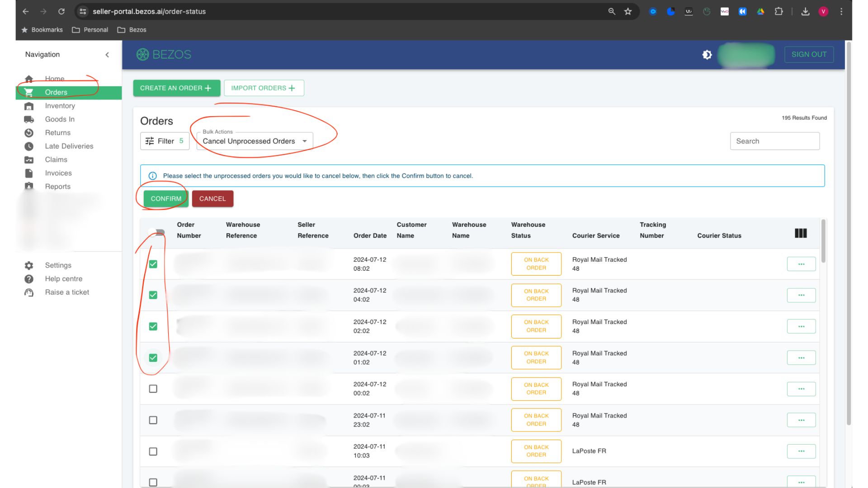Open the Chrome three-dot menu
Image resolution: width=868 pixels, height=488 pixels.
click(841, 12)
